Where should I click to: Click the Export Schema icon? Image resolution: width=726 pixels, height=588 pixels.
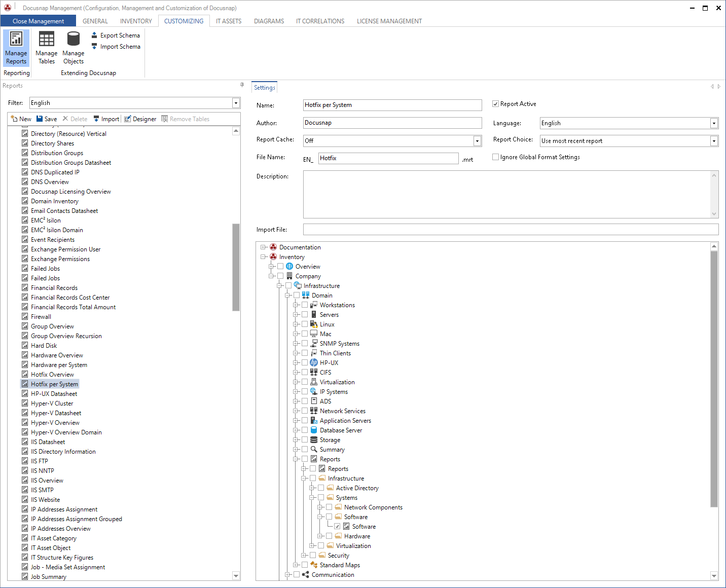94,35
